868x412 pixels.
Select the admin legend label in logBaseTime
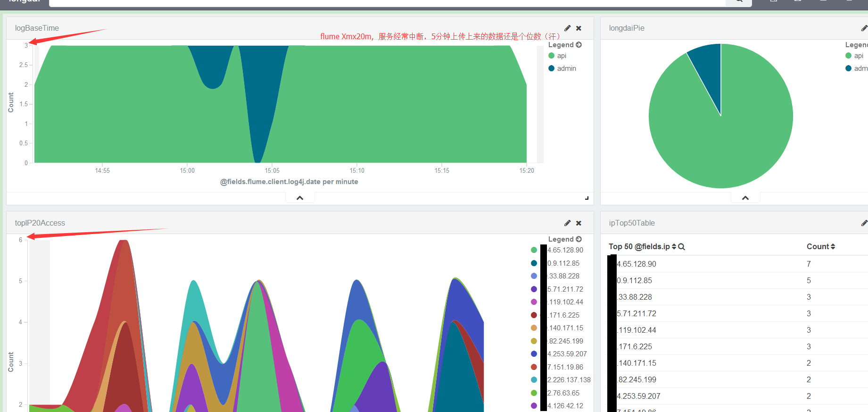pyautogui.click(x=567, y=68)
